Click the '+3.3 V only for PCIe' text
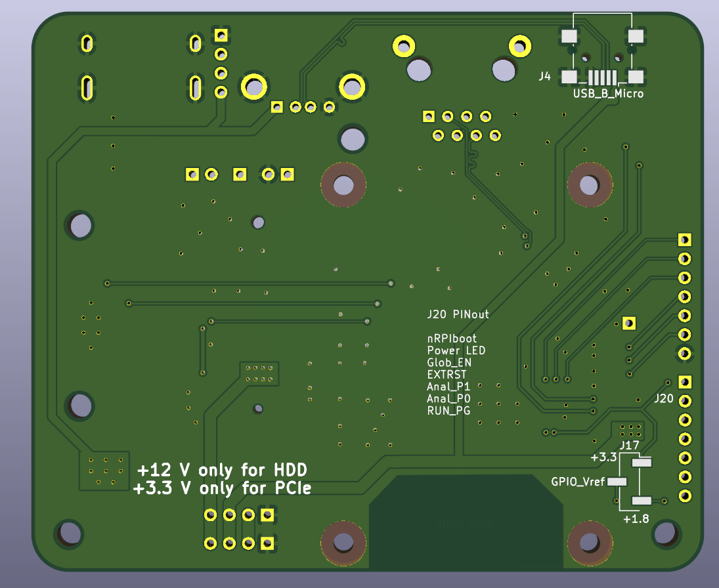The image size is (719, 588). pos(223,488)
